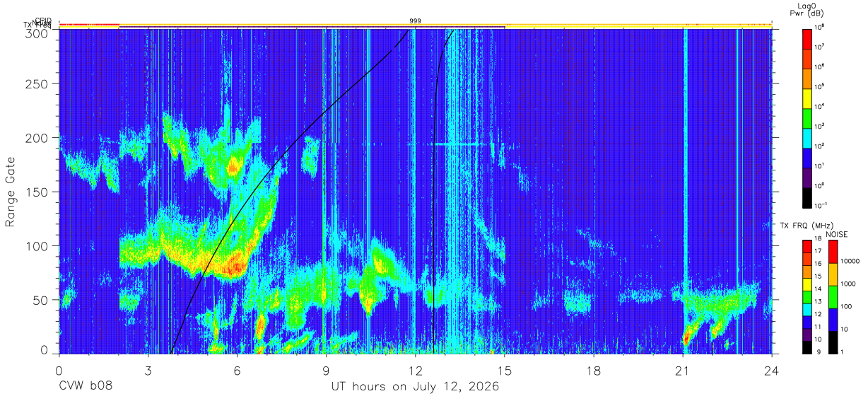Click the x-axis tick label 21

(683, 370)
